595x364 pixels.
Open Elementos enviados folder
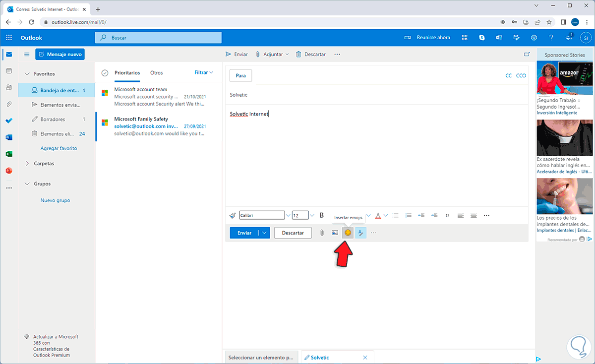tap(57, 105)
